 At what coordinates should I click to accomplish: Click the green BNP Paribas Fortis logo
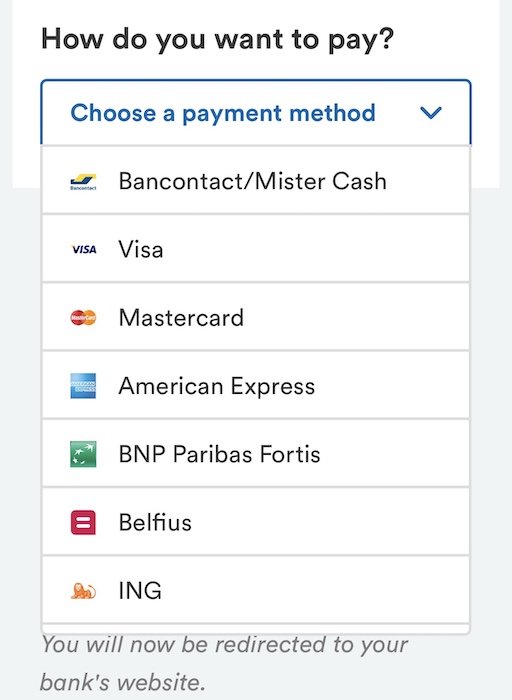point(83,454)
